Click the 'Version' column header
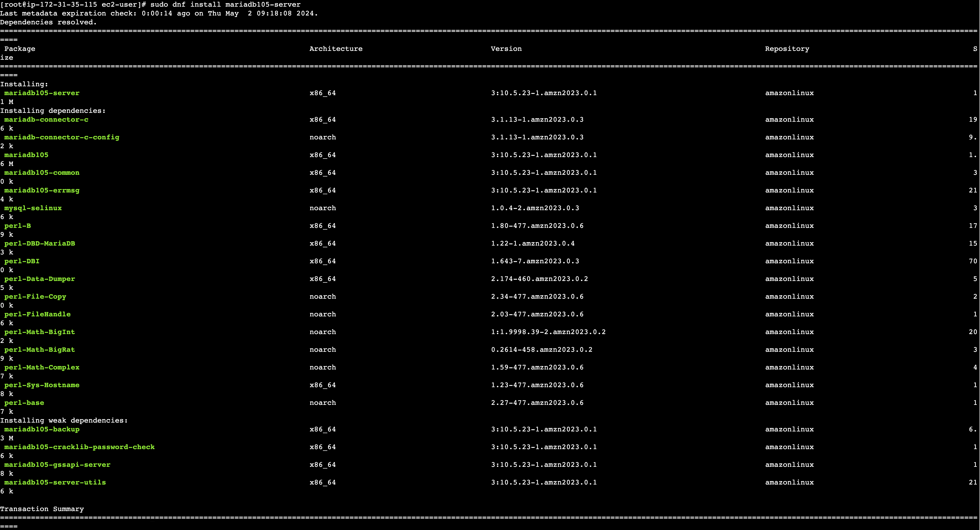Viewport: 980px width, 530px height. (x=506, y=49)
